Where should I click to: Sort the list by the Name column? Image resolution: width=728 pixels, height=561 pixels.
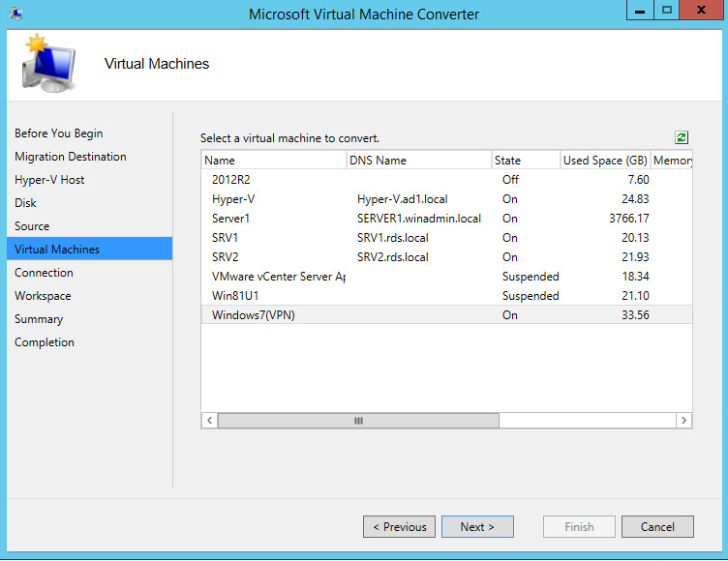click(274, 161)
